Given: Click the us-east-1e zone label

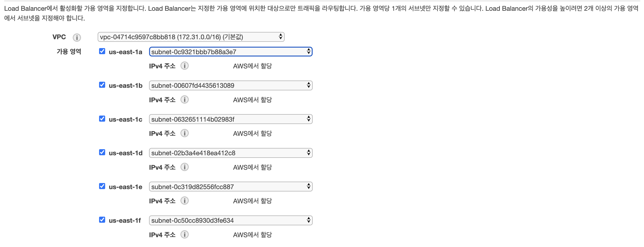Looking at the screenshot, I should (x=125, y=187).
